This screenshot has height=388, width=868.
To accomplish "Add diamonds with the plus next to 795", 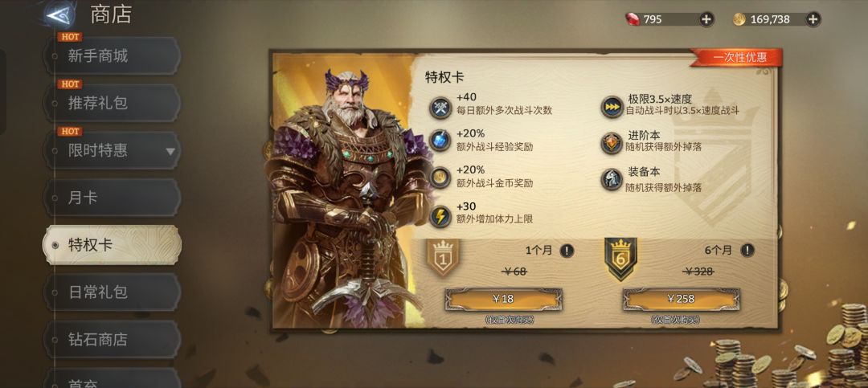I will 706,19.
